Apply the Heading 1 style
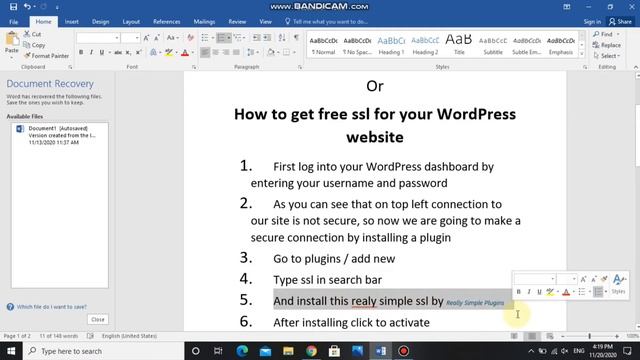This screenshot has width=640, height=360. [x=391, y=44]
